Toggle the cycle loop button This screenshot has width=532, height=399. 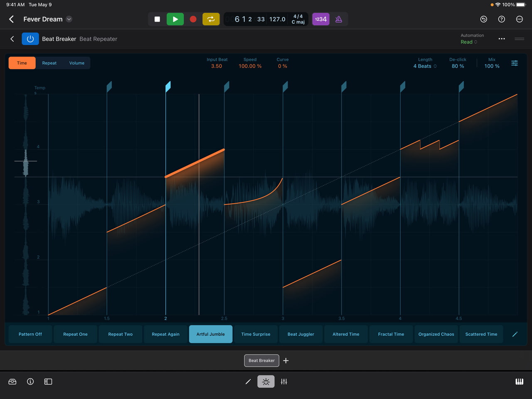tap(211, 19)
